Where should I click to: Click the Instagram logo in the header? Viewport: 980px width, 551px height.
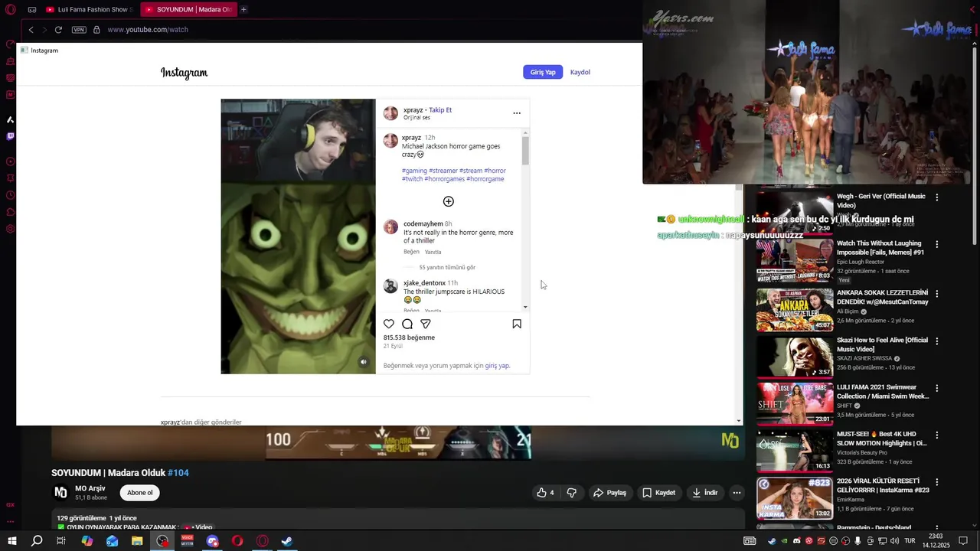coord(184,73)
